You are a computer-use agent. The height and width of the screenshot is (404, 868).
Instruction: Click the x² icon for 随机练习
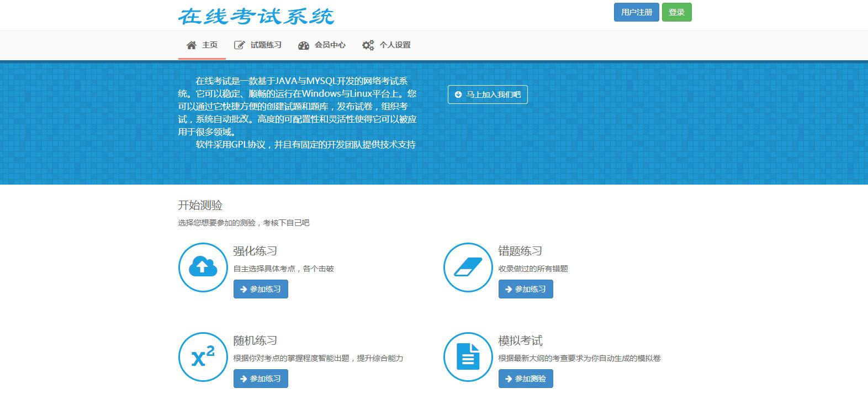tap(203, 357)
